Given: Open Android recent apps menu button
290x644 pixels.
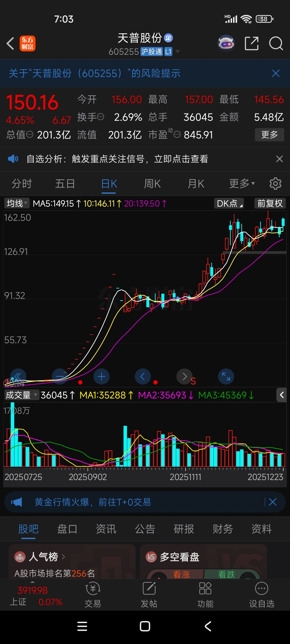Looking at the screenshot, I should coord(82,627).
